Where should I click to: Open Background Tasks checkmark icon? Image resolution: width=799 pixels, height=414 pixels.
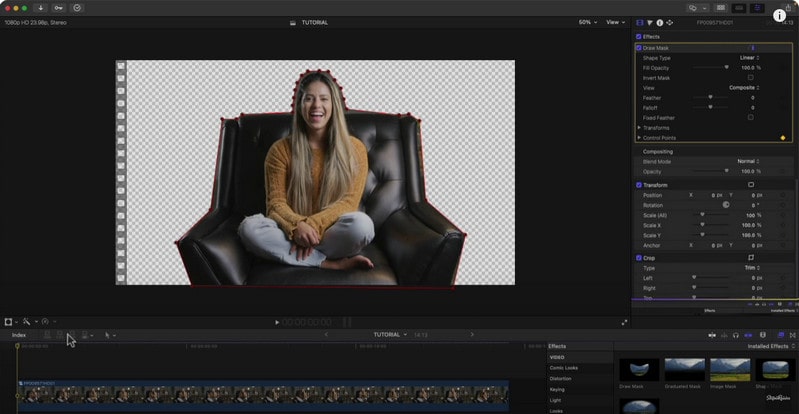coord(77,8)
